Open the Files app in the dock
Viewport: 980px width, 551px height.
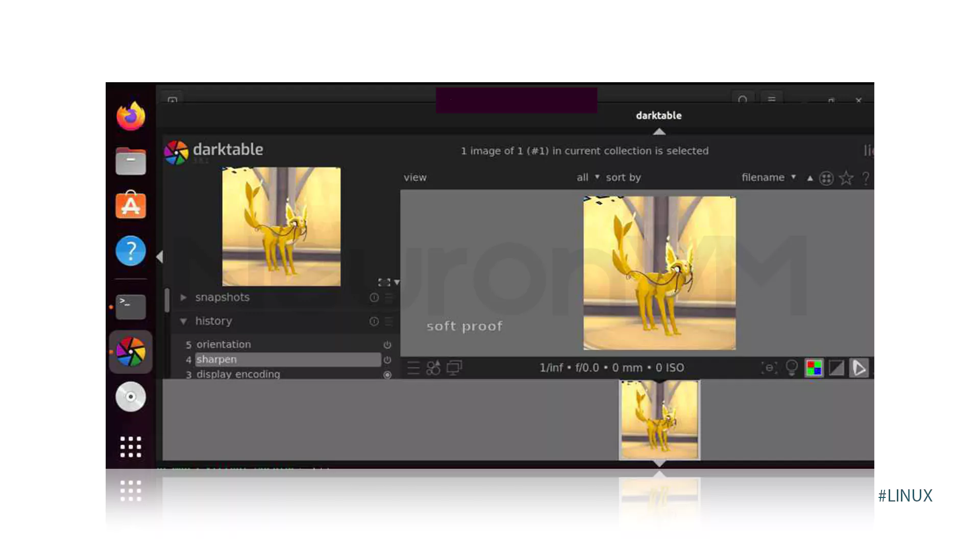coord(131,161)
